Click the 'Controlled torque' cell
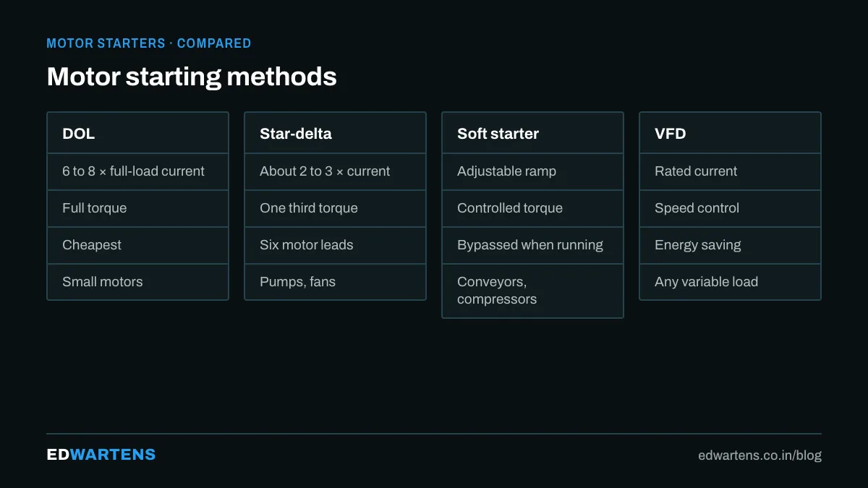 pos(532,209)
